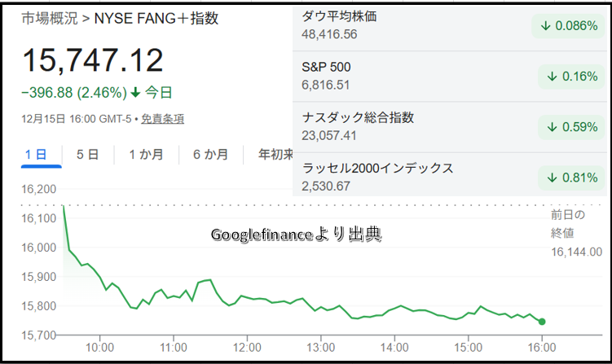612x364 pixels.
Task: Click the S&P 500 0.16% down badge
Action: click(571, 76)
